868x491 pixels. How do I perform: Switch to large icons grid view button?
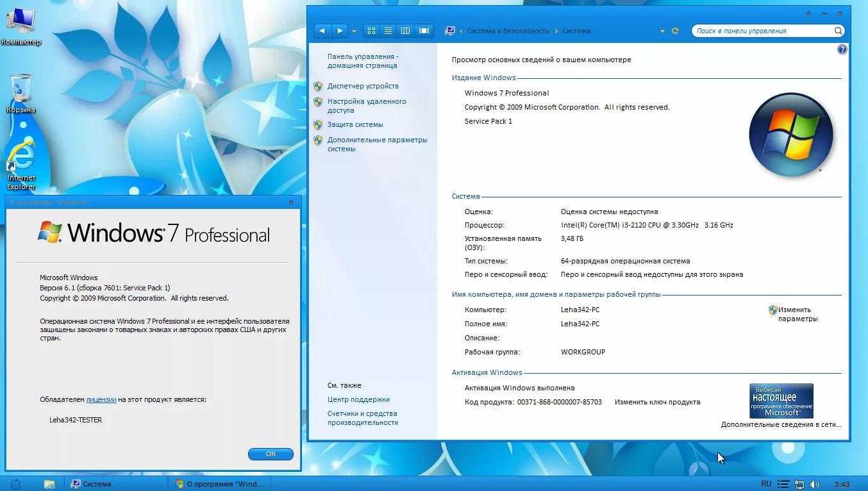(x=371, y=31)
